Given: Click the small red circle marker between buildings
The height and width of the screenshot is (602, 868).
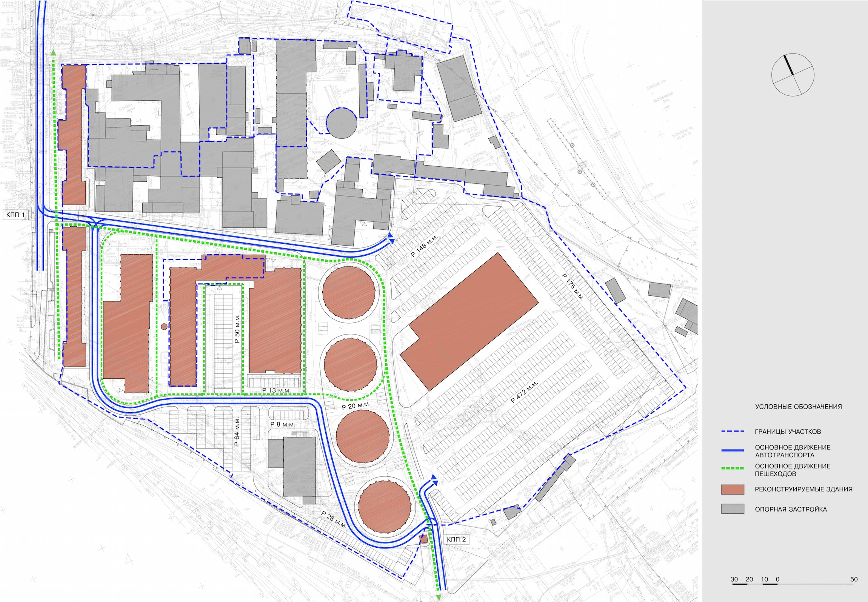Looking at the screenshot, I should click(163, 327).
